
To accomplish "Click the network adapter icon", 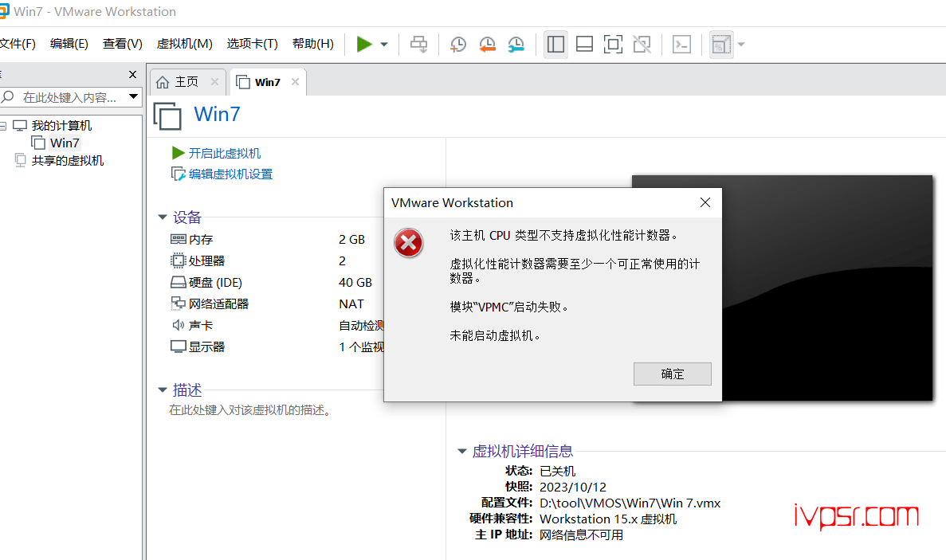I will point(178,303).
